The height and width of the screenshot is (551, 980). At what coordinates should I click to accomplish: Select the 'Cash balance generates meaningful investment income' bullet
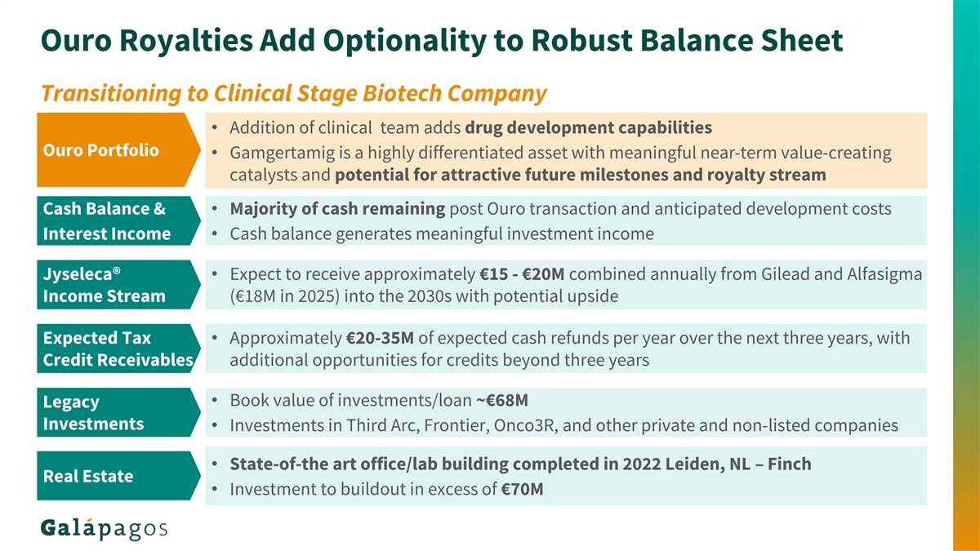click(442, 234)
